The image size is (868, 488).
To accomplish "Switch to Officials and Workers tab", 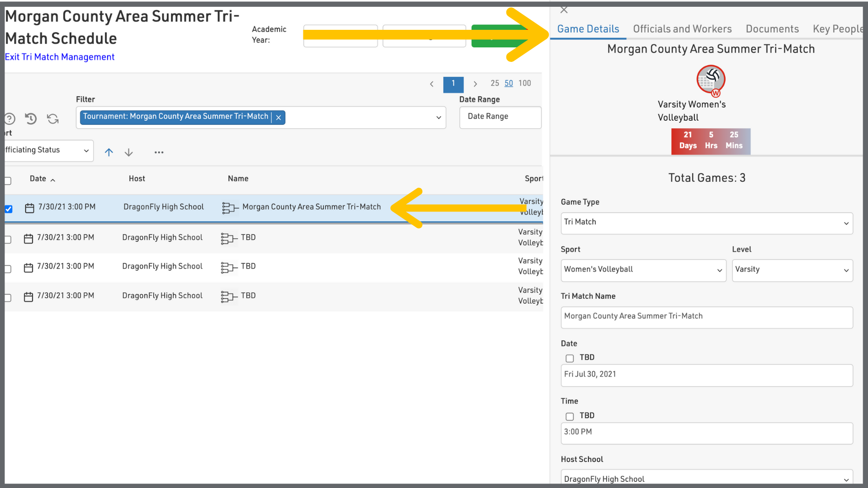I will (682, 29).
